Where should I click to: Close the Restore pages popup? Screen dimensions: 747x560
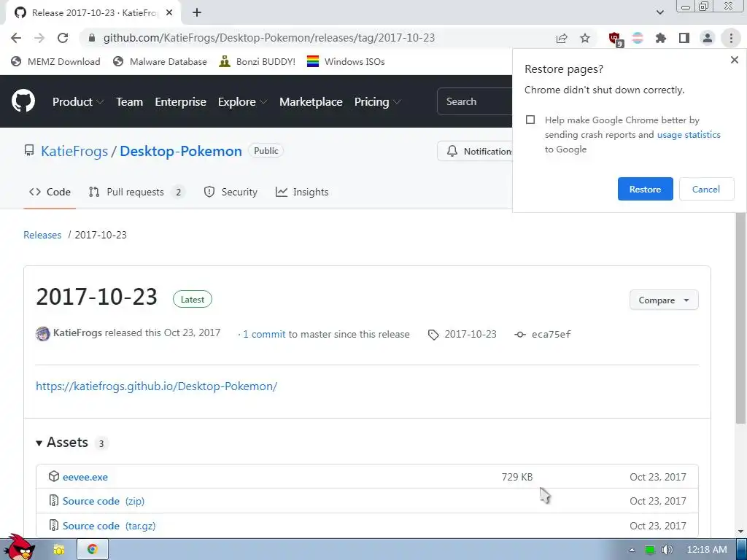pyautogui.click(x=734, y=60)
